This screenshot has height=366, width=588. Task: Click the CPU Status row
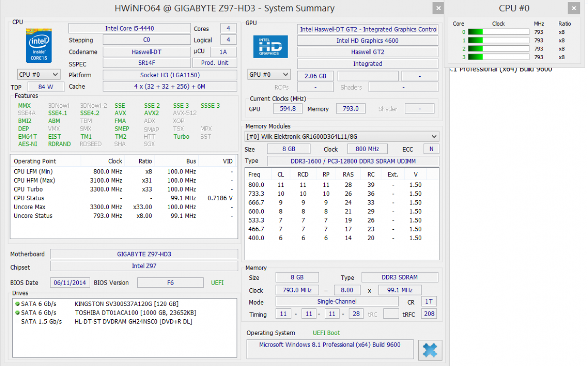124,198
